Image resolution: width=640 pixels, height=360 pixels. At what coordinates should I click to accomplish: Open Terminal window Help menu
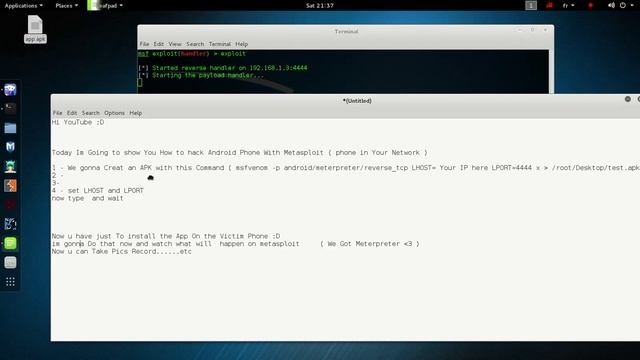(242, 44)
